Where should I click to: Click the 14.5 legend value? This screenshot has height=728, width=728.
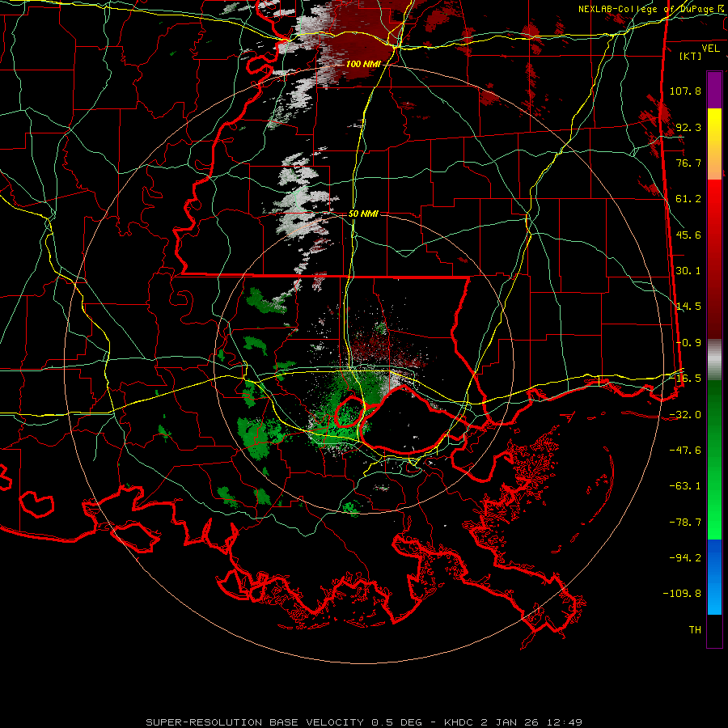[x=688, y=307]
